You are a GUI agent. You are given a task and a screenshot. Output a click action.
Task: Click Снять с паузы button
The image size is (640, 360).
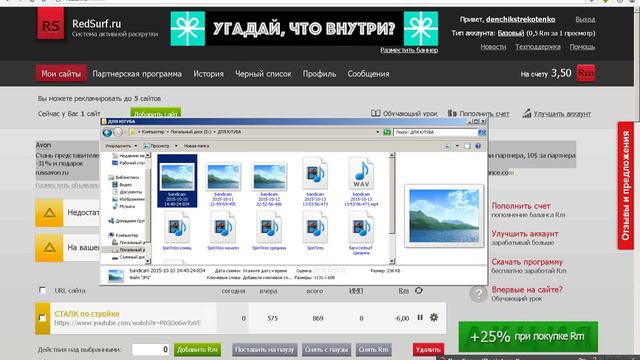[x=326, y=350]
